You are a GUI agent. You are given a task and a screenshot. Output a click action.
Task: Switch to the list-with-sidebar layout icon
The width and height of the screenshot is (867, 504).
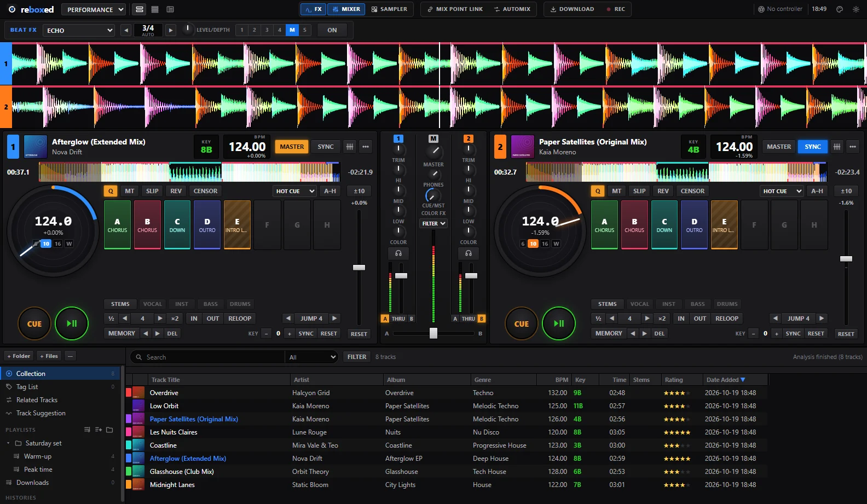pos(170,9)
